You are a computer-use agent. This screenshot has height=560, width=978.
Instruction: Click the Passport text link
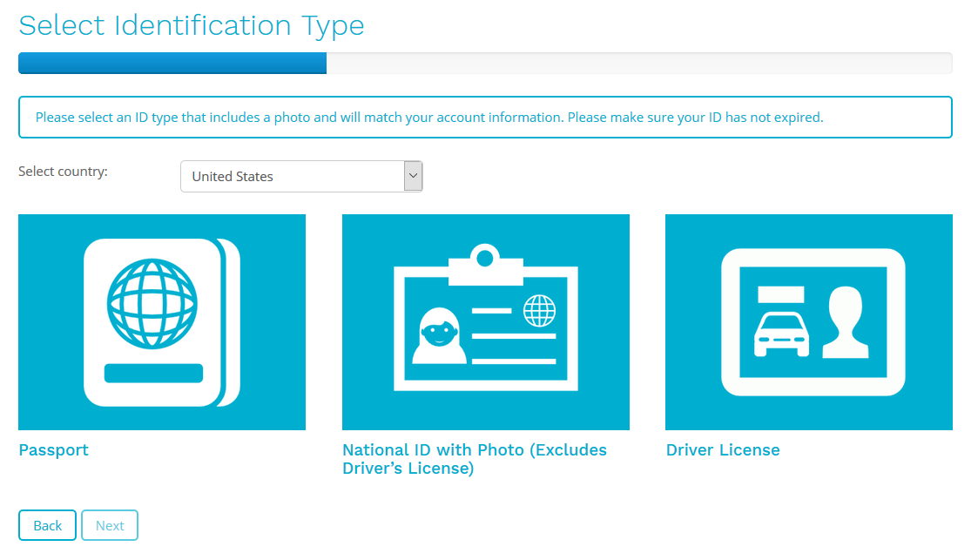(54, 450)
